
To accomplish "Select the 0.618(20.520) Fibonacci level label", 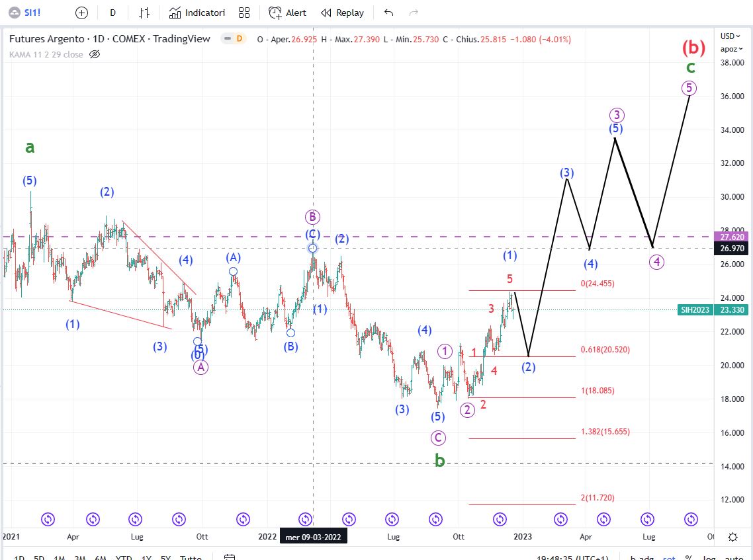I will (605, 350).
